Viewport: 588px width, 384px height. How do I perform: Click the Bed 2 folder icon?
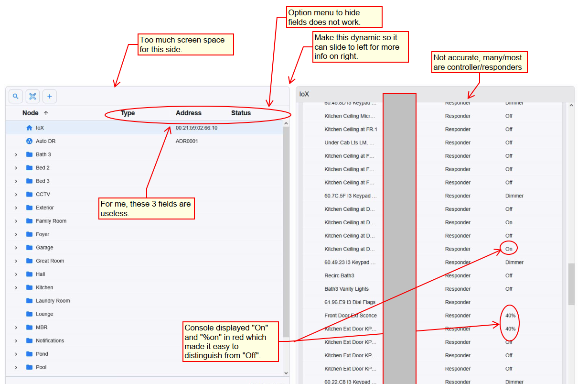click(29, 168)
